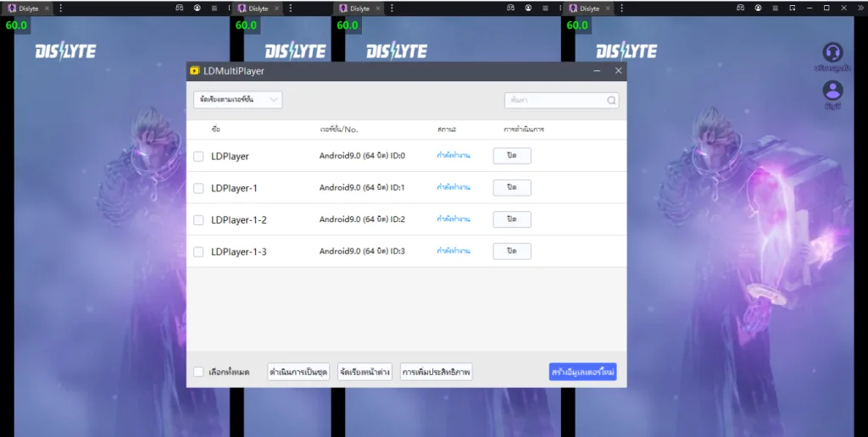Select Dislyte tab in rightmost emulator window
Viewport: 868px width, 437px height.
click(x=590, y=8)
